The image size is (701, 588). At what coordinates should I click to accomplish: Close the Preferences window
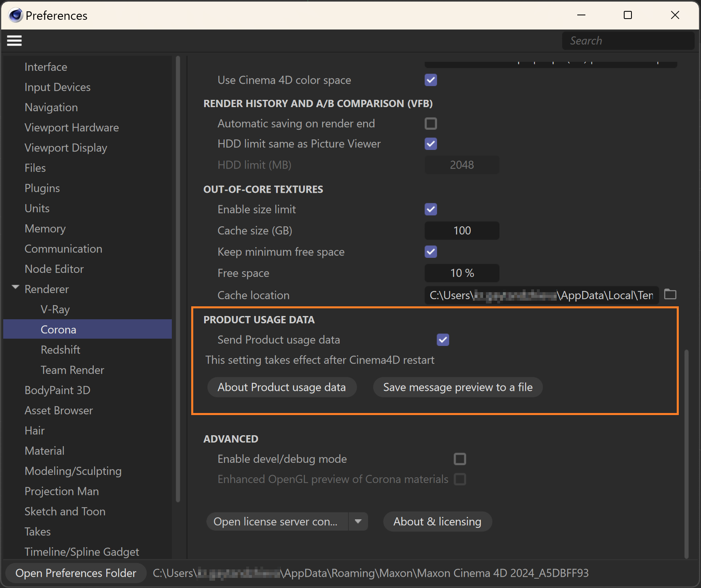[x=675, y=15]
